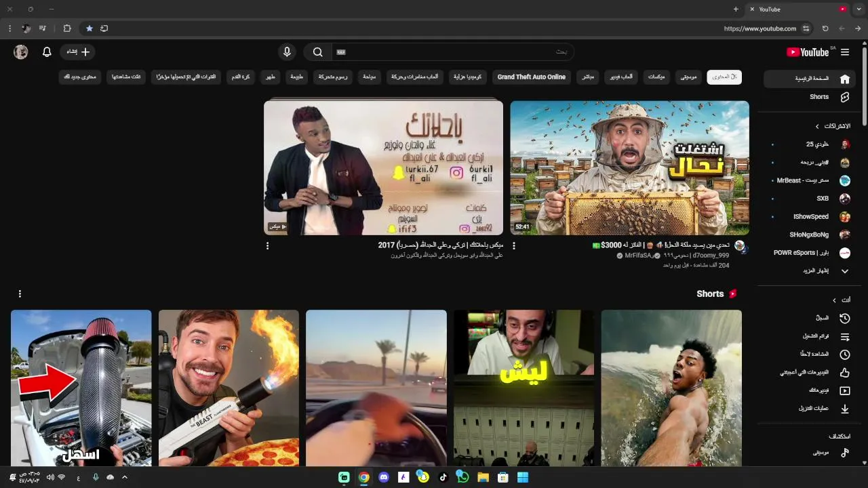Click the Shorts shelf heading
Screen dimensions: 868x488
[710, 293]
